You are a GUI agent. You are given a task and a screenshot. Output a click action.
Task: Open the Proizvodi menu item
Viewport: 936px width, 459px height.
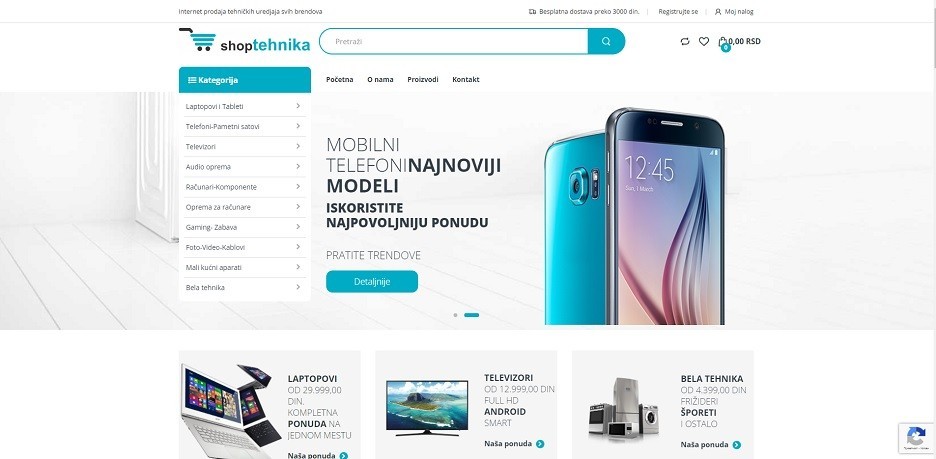click(423, 79)
